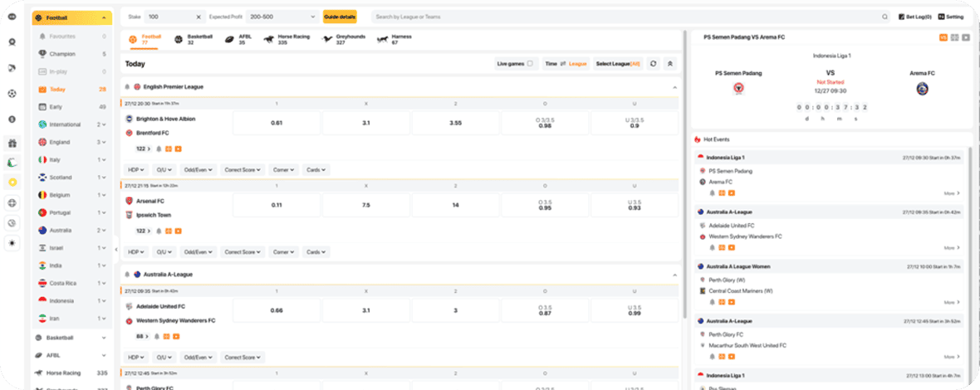Expand 122 markets for Brighton vs Brentford
Viewport: 980px width, 390px height.
point(143,149)
